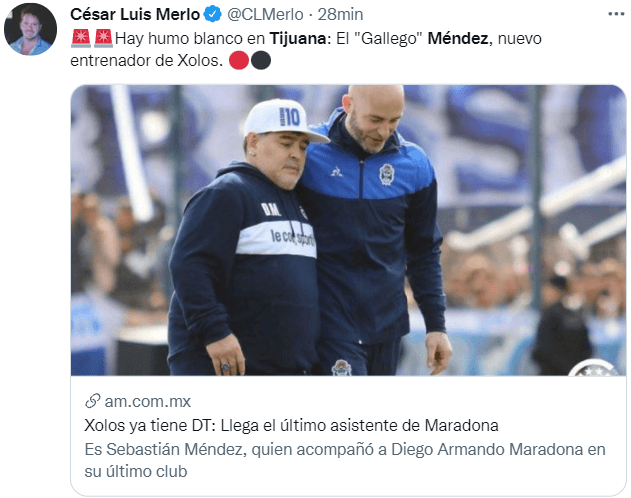Image resolution: width=631 pixels, height=498 pixels.
Task: Open the 28min tweet timestamp
Action: [340, 14]
